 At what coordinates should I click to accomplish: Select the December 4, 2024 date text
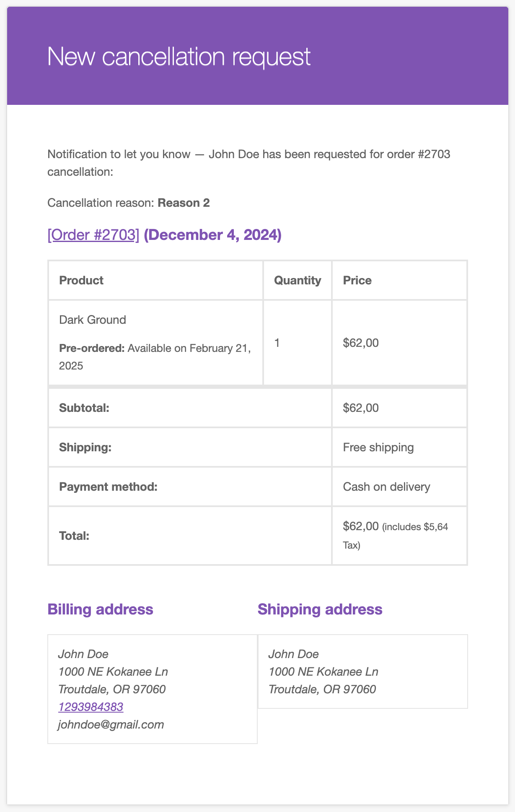pos(212,235)
